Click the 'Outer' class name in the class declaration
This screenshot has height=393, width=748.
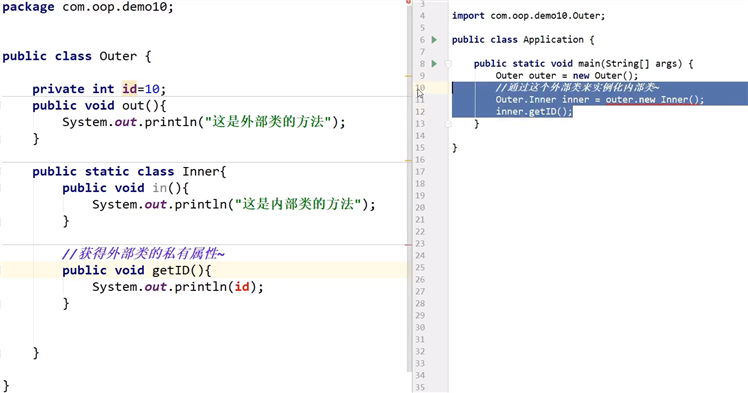pos(118,56)
